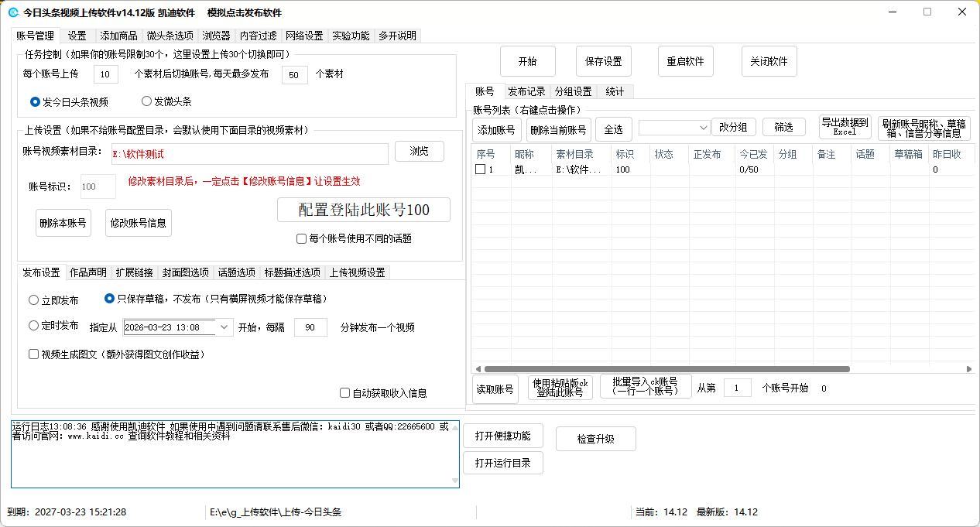
Task: Click the 每个账号上传 count input field
Action: (105, 74)
